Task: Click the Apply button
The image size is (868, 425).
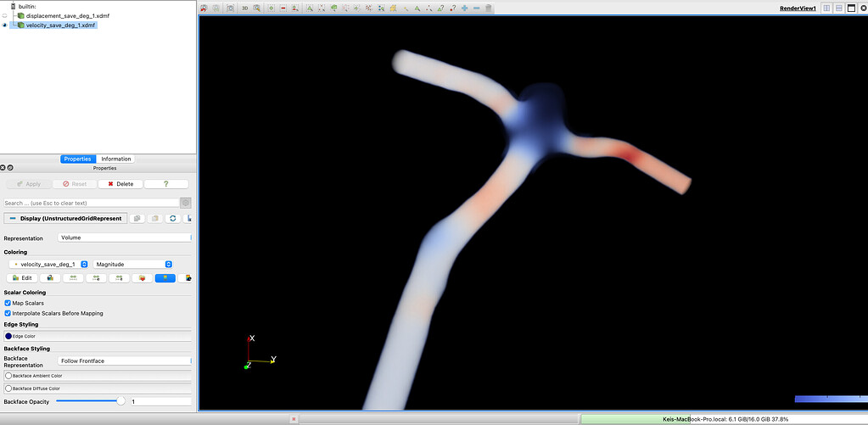Action: (x=28, y=184)
